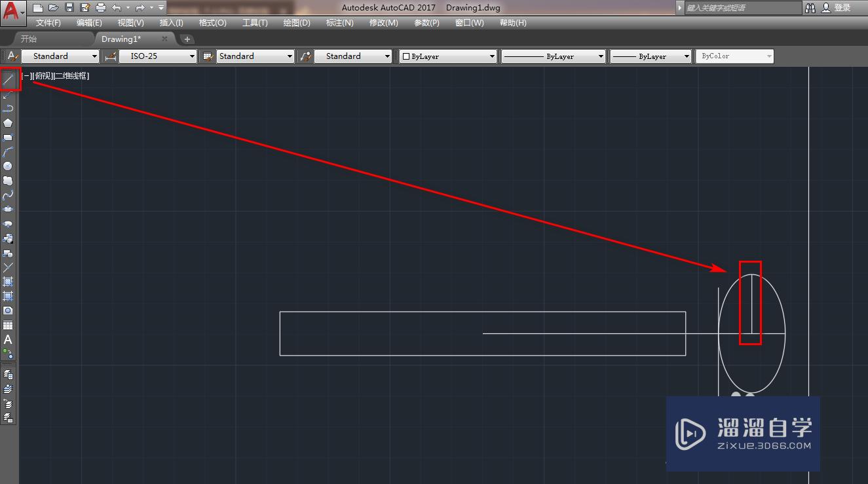The width and height of the screenshot is (868, 484).
Task: Select the Revision Cloud tool
Action: tap(8, 181)
